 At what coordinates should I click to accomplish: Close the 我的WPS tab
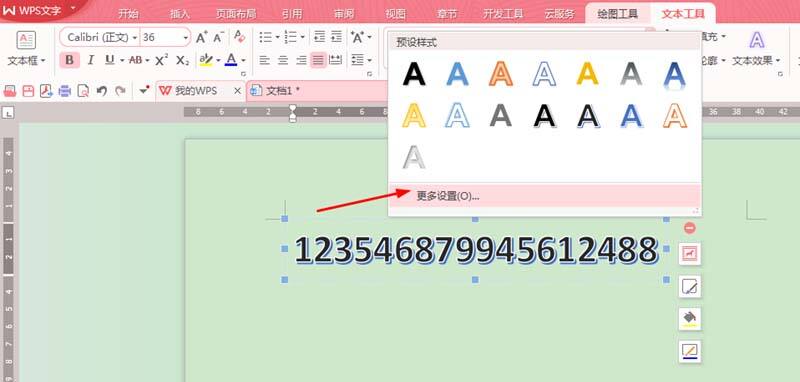[x=237, y=91]
